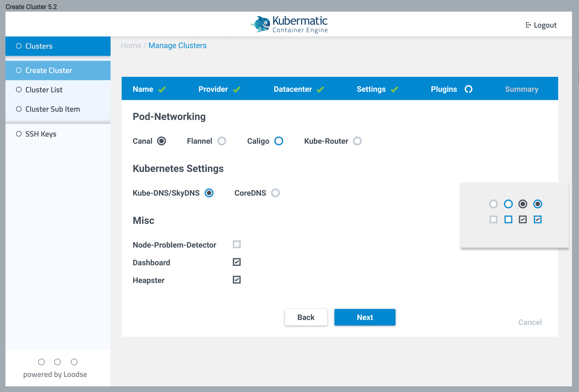Click the loading spinner on the Plugins step
Image resolution: width=579 pixels, height=392 pixels.
[468, 89]
